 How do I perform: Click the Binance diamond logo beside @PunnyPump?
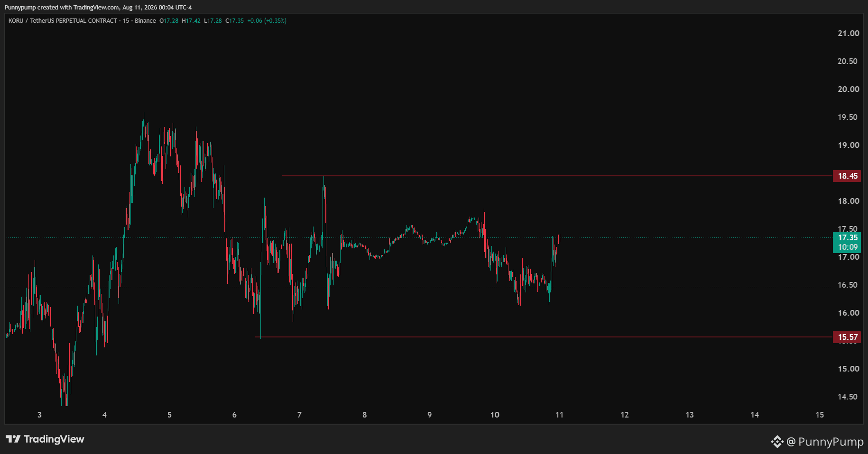click(777, 442)
